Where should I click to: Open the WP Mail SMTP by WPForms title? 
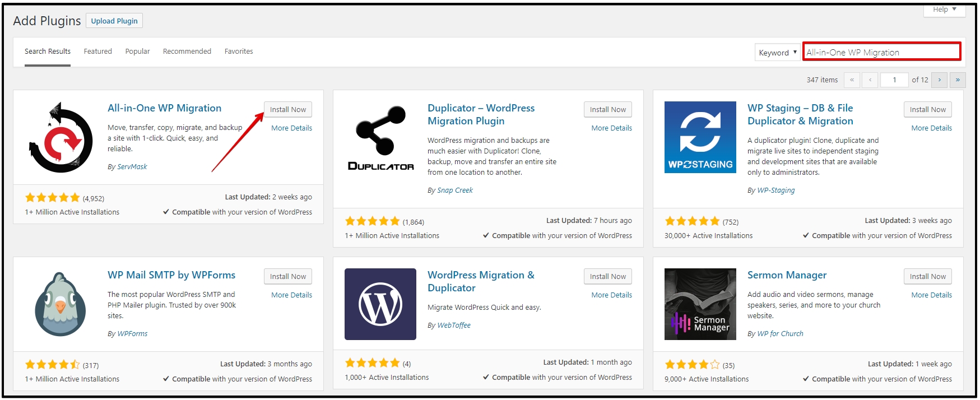tap(171, 275)
